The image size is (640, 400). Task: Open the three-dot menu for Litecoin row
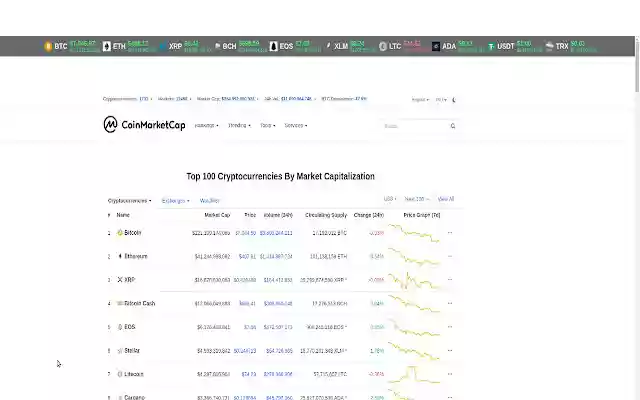pyautogui.click(x=450, y=374)
